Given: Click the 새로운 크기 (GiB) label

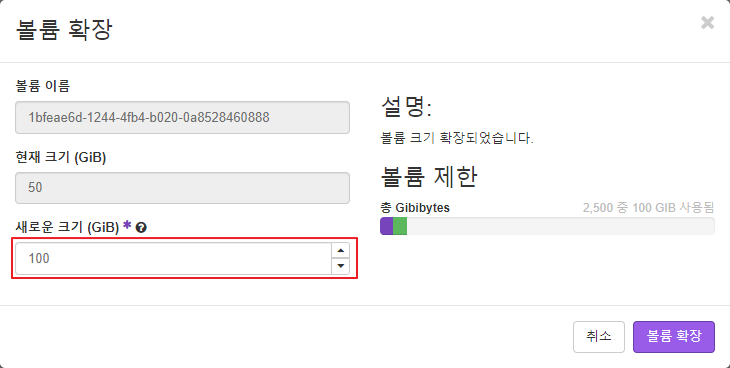Looking at the screenshot, I should point(67,227).
